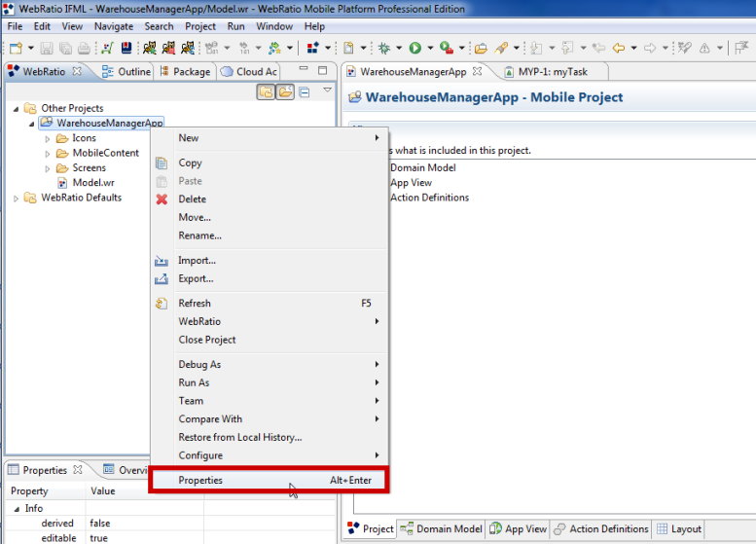Collapse the Other Projects tree node

coord(16,109)
